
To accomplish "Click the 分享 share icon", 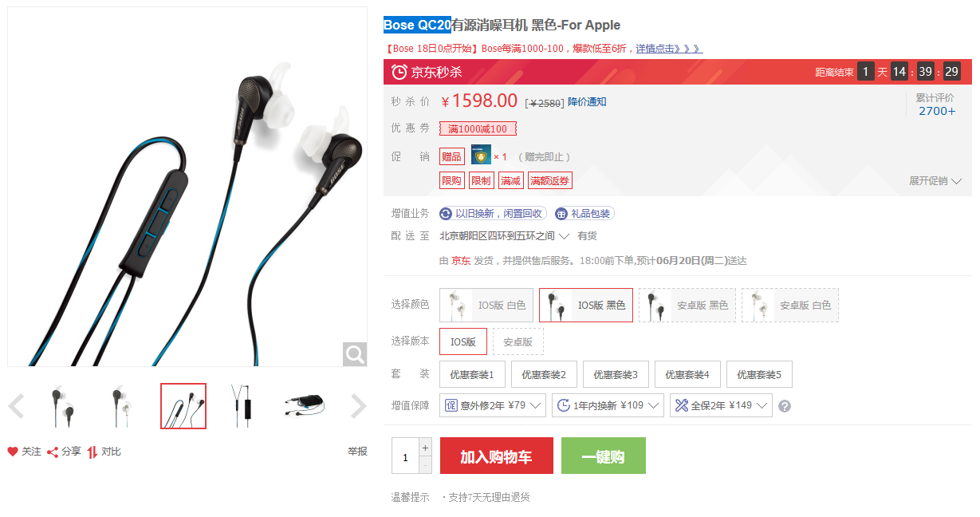I will pyautogui.click(x=53, y=452).
